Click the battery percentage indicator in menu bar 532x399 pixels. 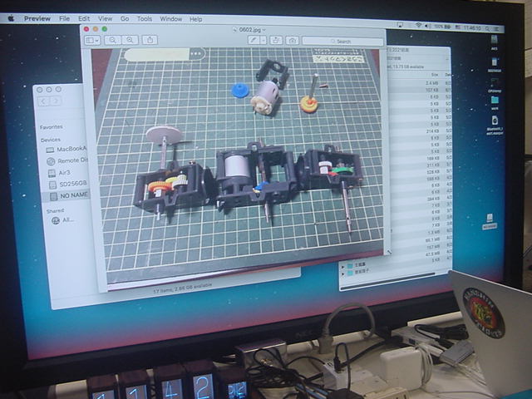click(443, 27)
